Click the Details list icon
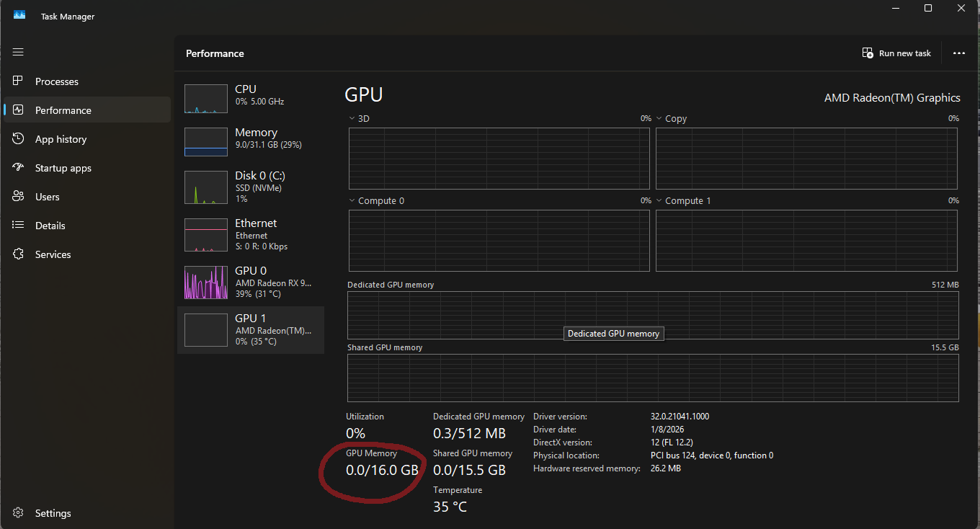Viewport: 980px width, 529px height. coord(18,226)
